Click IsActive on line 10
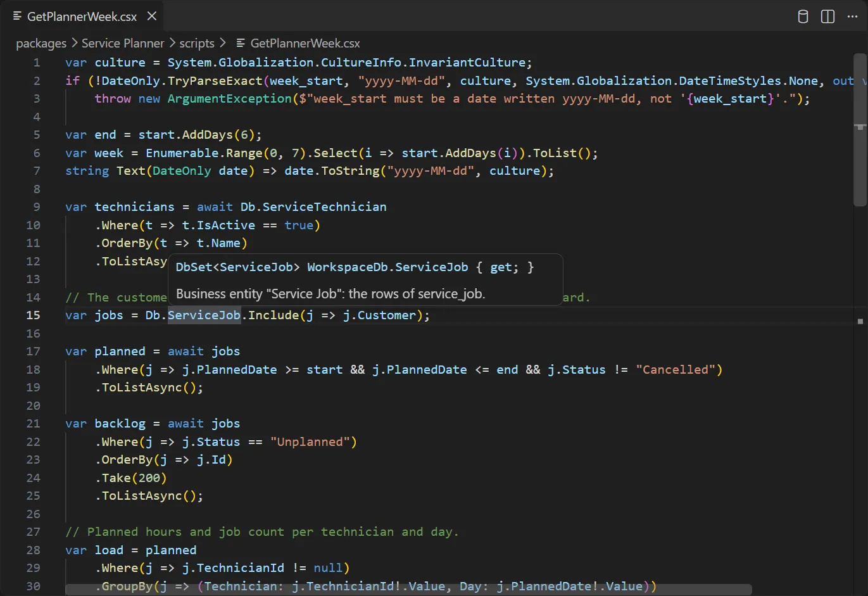 [x=226, y=225]
